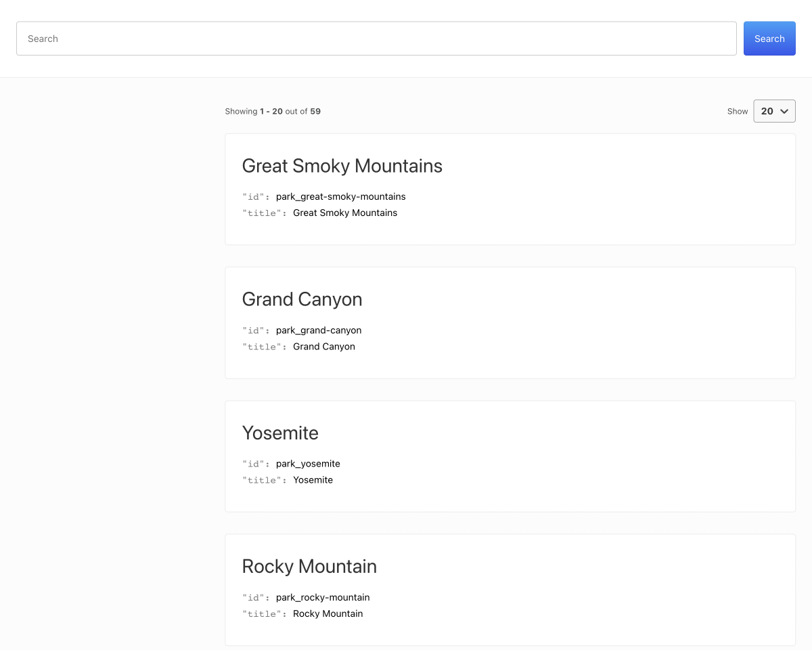Click the Yosemite heading text
812x650 pixels.
pyautogui.click(x=280, y=433)
